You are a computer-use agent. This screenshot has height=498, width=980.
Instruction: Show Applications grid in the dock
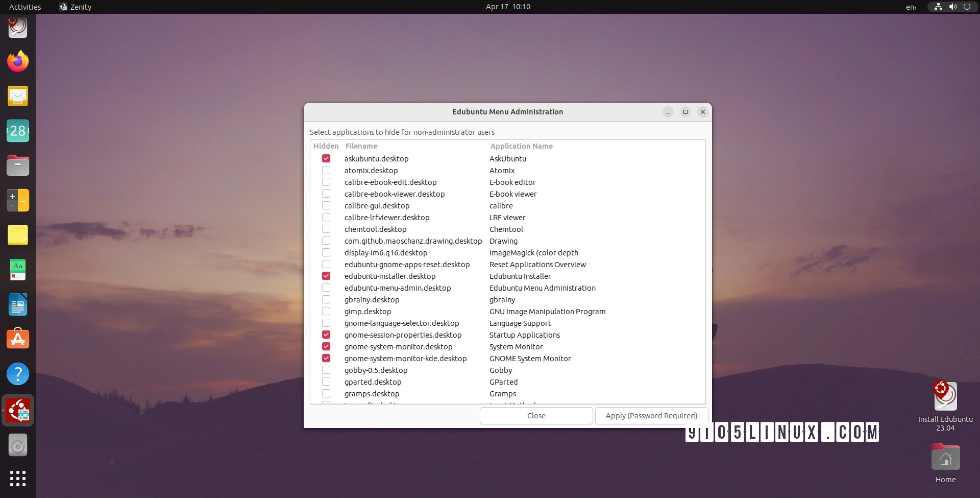pyautogui.click(x=18, y=479)
